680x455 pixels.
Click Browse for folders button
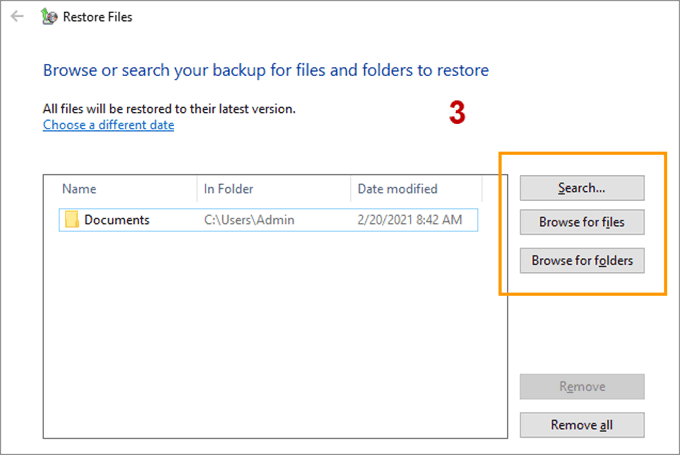click(x=582, y=260)
